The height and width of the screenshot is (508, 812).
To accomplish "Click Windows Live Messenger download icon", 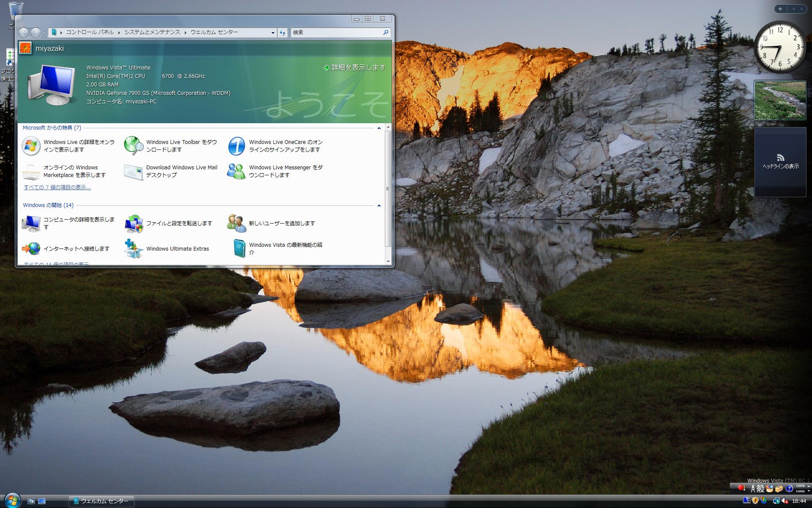I will 236,171.
